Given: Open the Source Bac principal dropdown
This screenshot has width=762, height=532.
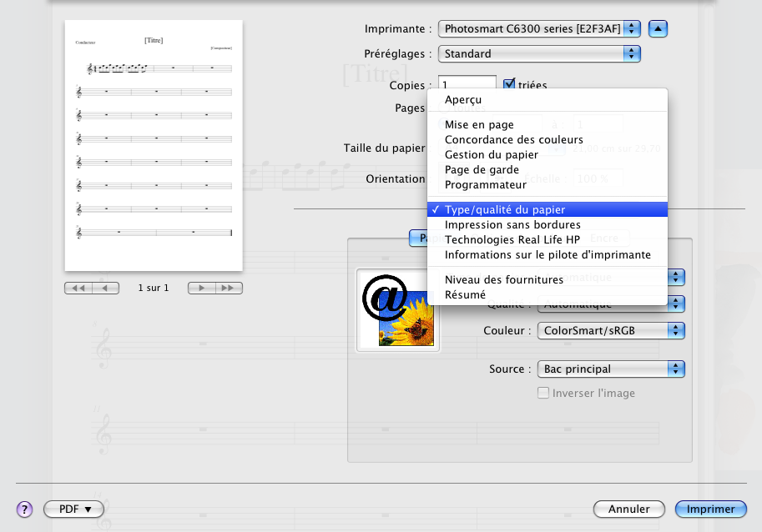Looking at the screenshot, I should [x=611, y=369].
